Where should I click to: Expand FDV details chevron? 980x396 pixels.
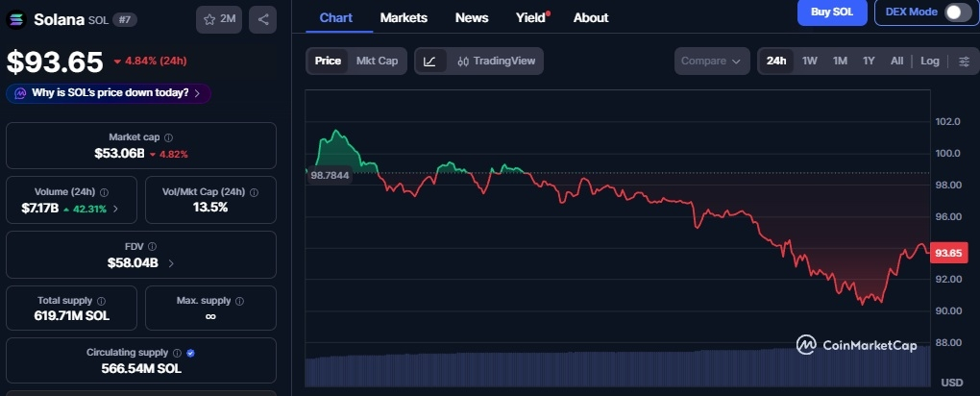tap(171, 263)
